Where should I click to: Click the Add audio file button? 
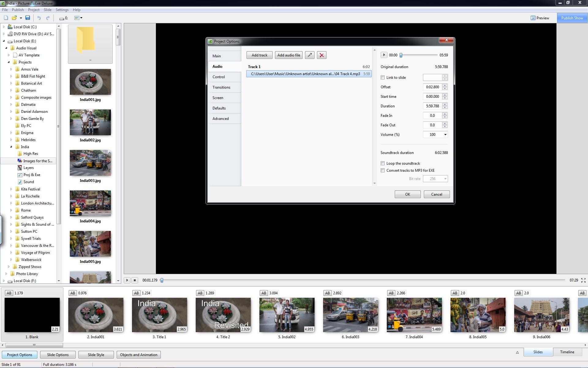pos(288,55)
